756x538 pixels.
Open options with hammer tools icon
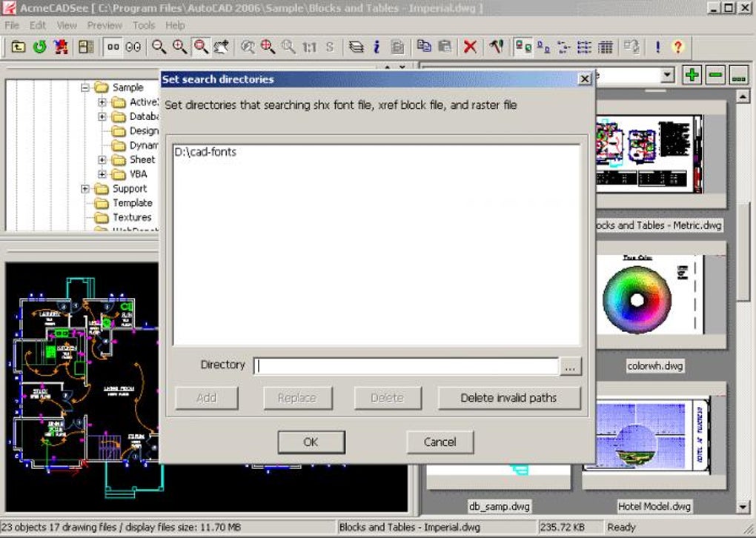click(496, 47)
